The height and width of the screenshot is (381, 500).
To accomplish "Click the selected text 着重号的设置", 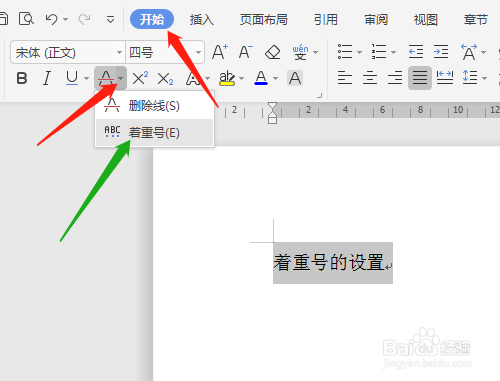I will click(x=329, y=262).
